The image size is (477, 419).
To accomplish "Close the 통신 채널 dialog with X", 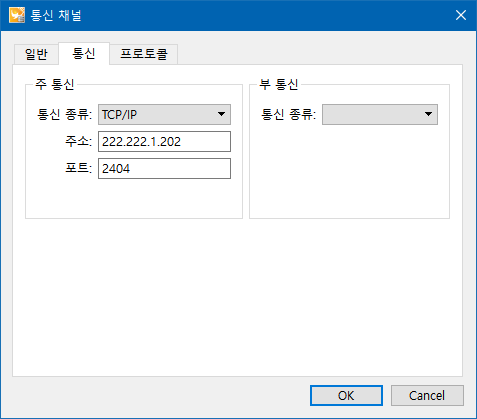I will point(461,15).
